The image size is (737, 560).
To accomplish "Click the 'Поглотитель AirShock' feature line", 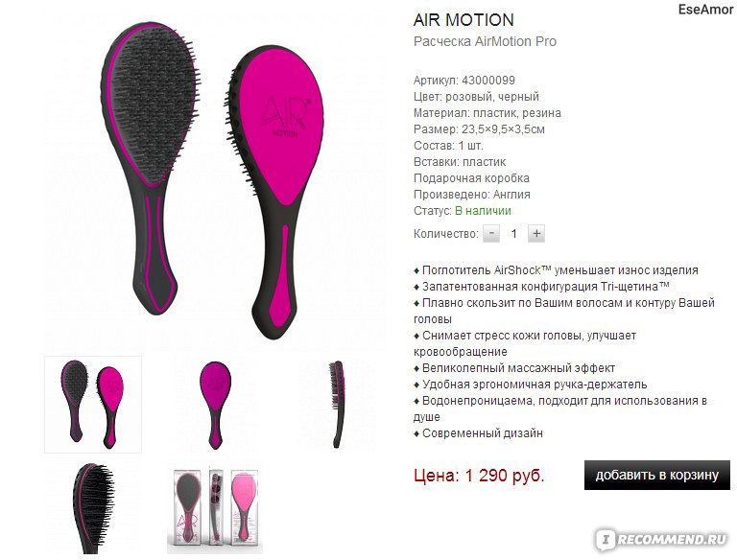I will (556, 270).
